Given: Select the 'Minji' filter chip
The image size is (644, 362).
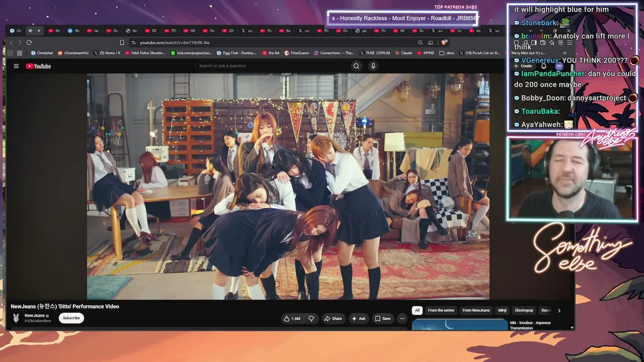Looking at the screenshot, I should click(502, 310).
